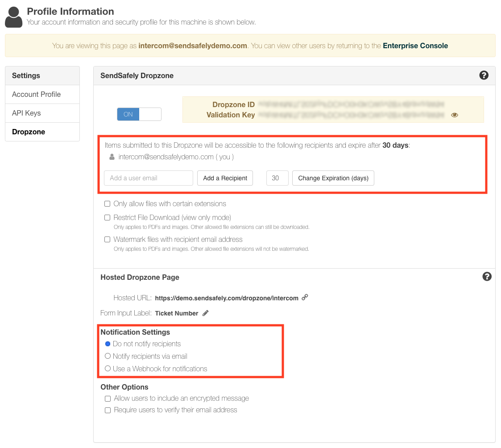Click the link icon beside Hosted URL
Viewport: 501px width, 448px height.
pyautogui.click(x=305, y=297)
